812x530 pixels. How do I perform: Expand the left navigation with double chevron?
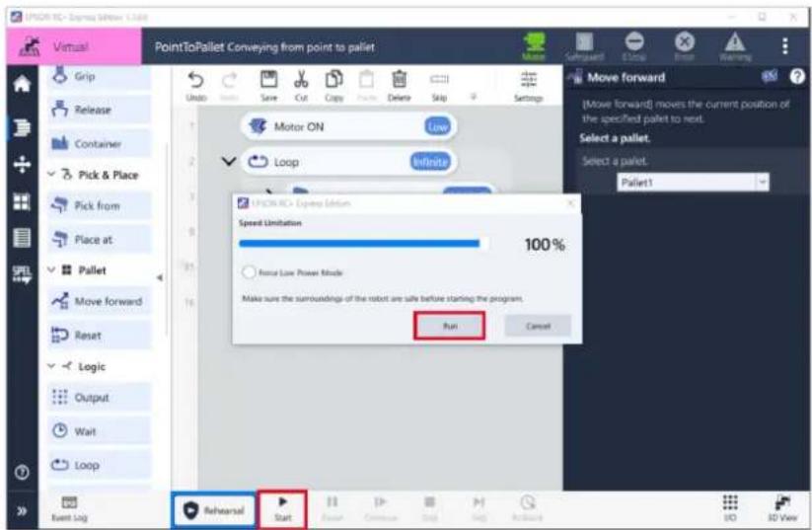tap(22, 511)
